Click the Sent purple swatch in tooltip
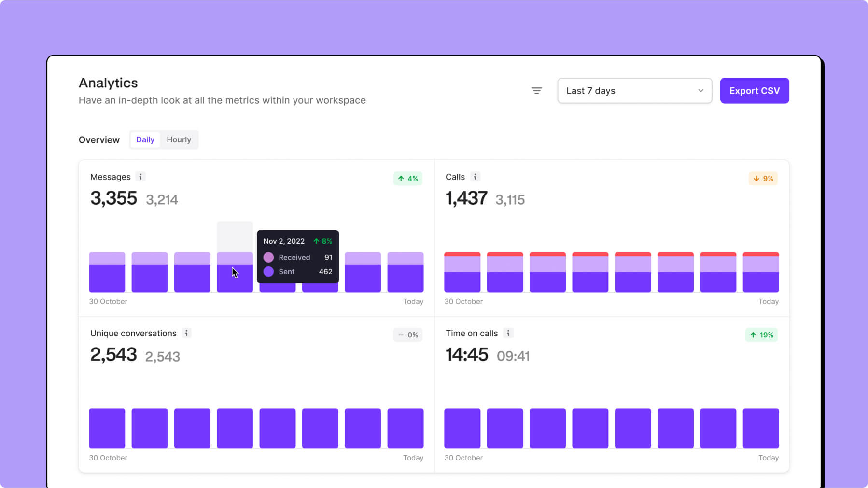This screenshot has width=868, height=488. point(268,272)
